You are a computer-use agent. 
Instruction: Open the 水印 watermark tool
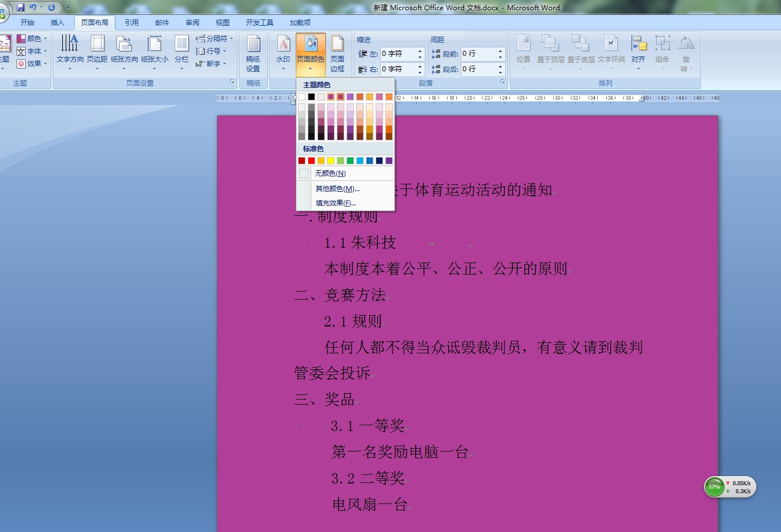(283, 53)
